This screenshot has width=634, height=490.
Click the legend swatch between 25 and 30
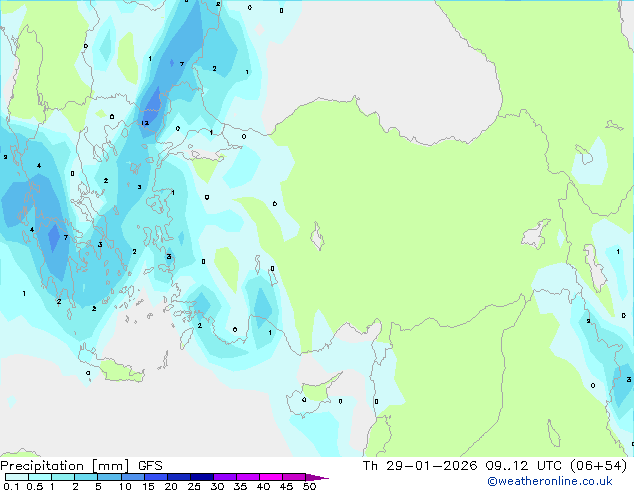tap(202, 477)
